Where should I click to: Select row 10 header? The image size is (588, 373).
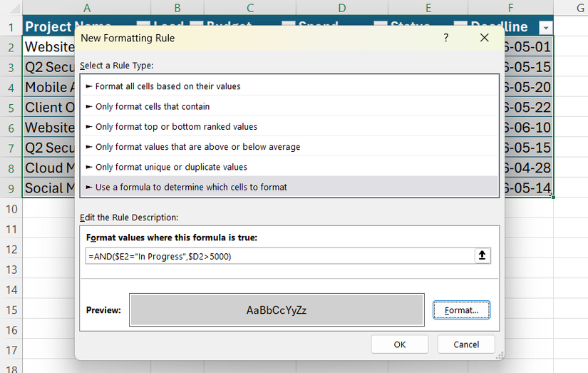11,209
